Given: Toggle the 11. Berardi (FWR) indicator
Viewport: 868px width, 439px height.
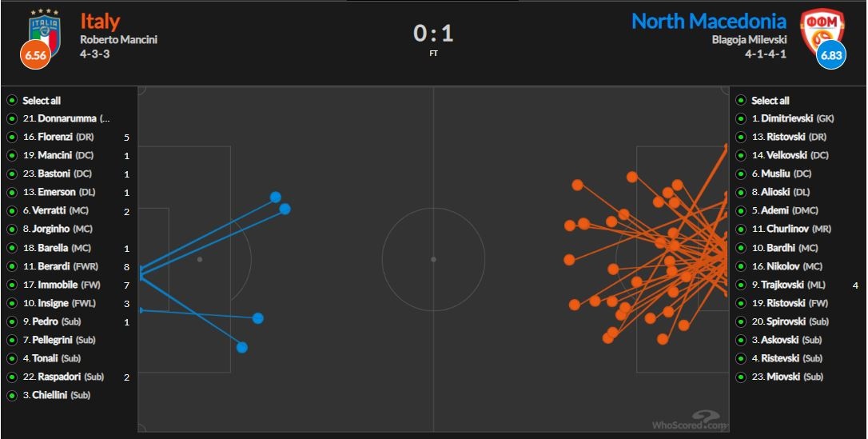Looking at the screenshot, I should click(12, 266).
